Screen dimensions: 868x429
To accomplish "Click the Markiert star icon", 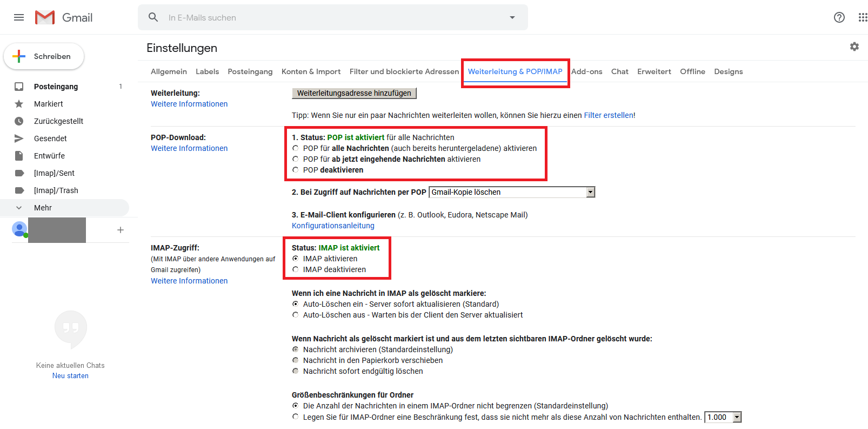I will 19,104.
